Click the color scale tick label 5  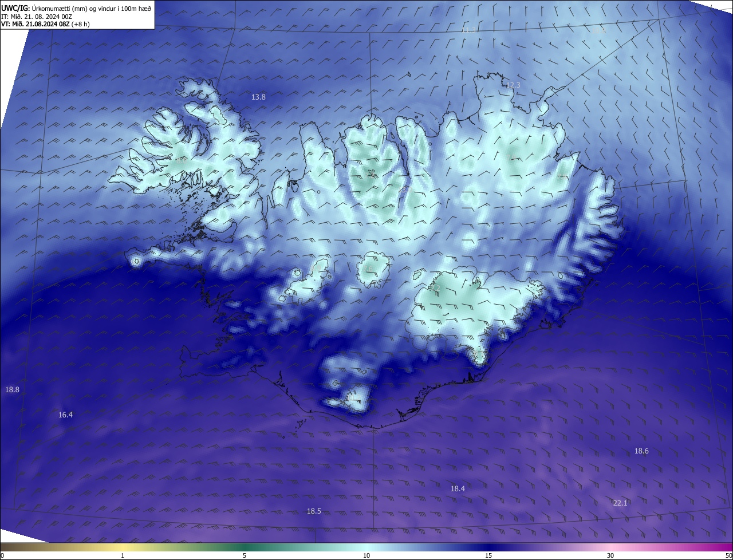245,555
